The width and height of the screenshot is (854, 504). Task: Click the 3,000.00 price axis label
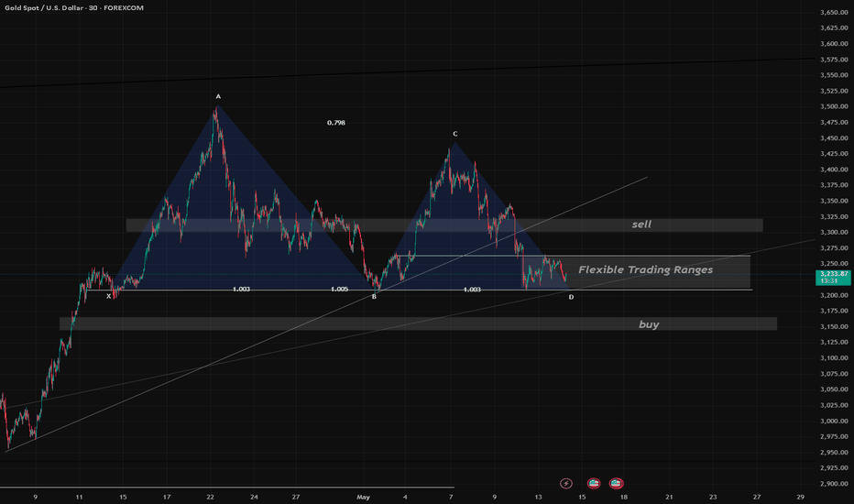pyautogui.click(x=835, y=422)
